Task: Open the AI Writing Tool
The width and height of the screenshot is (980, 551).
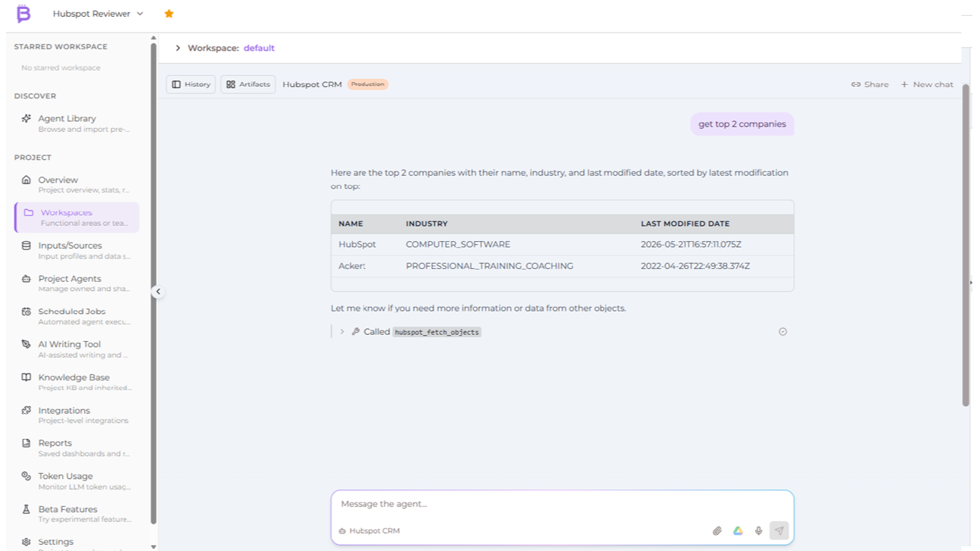Action: [76, 349]
